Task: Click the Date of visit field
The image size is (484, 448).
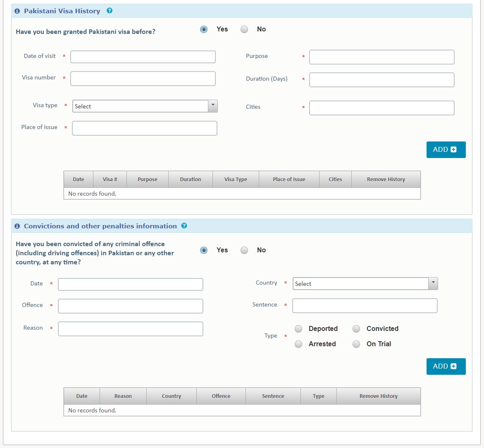Action: click(x=143, y=57)
